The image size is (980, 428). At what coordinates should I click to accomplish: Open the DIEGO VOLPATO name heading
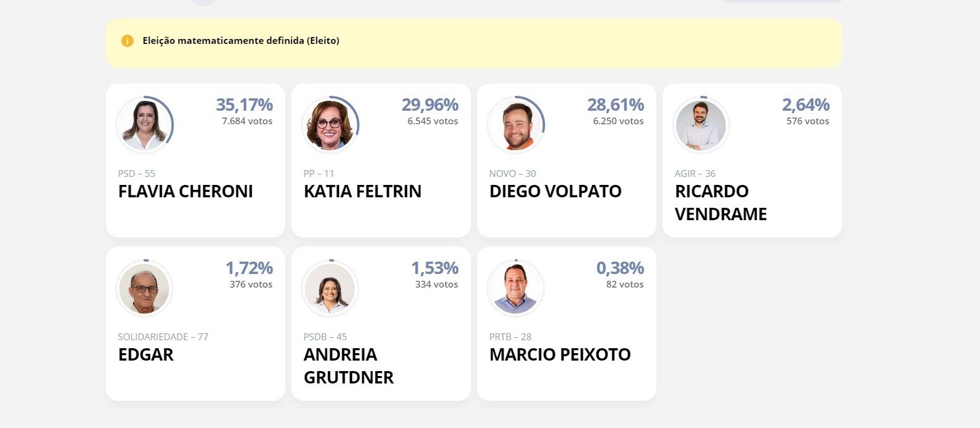556,191
